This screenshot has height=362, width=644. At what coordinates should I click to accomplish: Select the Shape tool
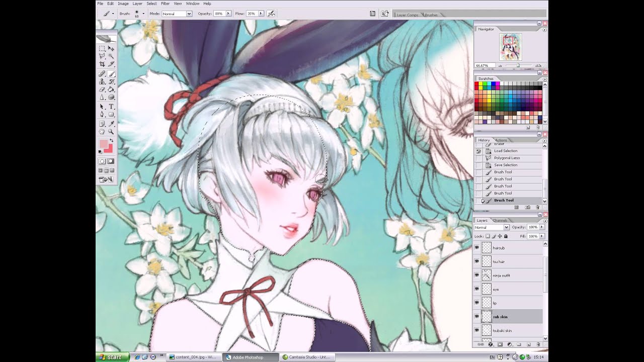(x=111, y=114)
